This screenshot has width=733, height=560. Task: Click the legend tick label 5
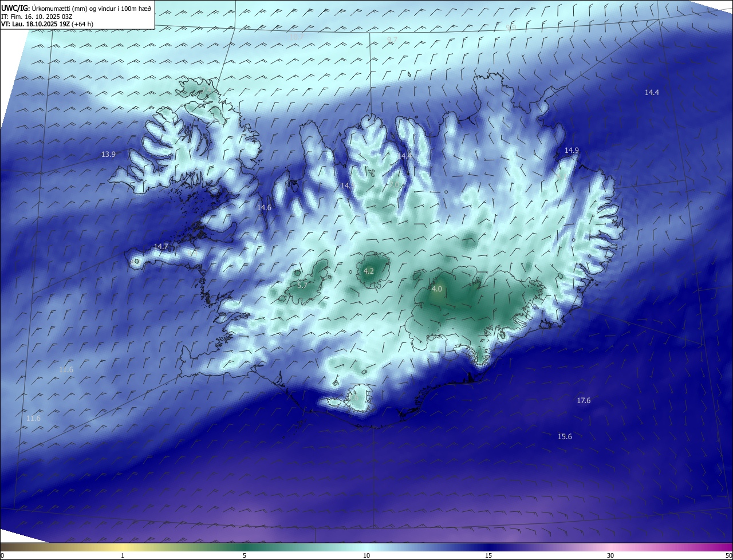[245, 556]
